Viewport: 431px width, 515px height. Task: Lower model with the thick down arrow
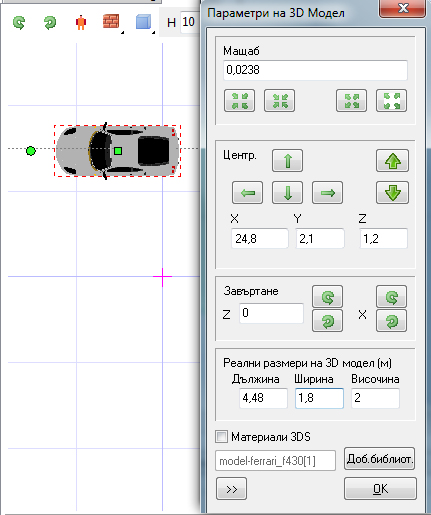tap(392, 193)
